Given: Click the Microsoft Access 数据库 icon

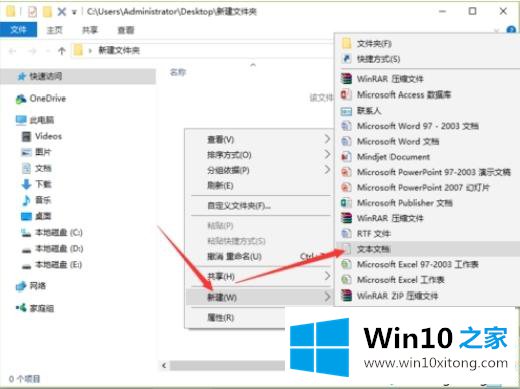Looking at the screenshot, I should tap(346, 95).
